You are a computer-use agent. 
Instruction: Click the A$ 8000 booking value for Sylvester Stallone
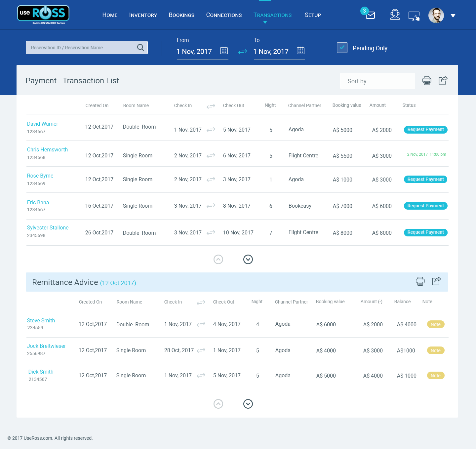pyautogui.click(x=342, y=233)
